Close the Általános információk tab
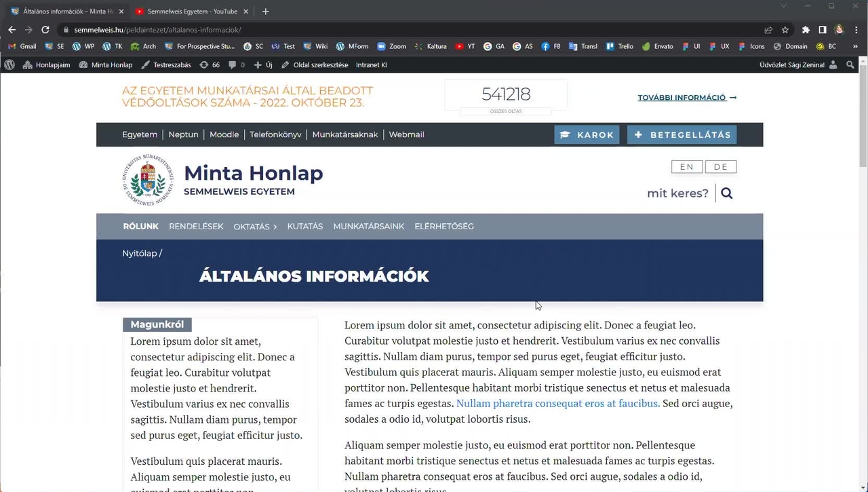 [121, 12]
